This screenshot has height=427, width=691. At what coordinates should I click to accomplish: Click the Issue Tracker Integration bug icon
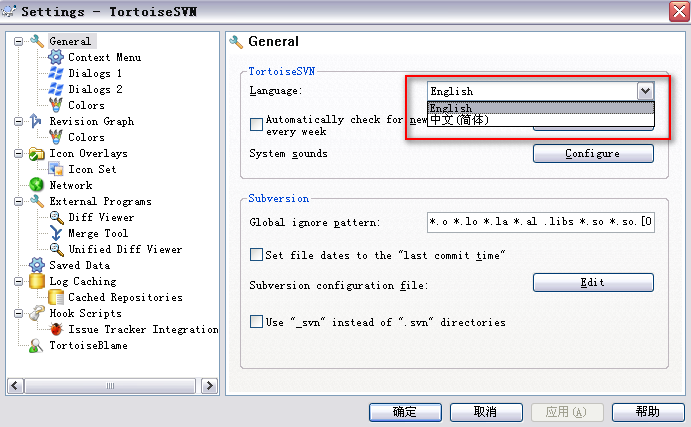[x=56, y=329]
